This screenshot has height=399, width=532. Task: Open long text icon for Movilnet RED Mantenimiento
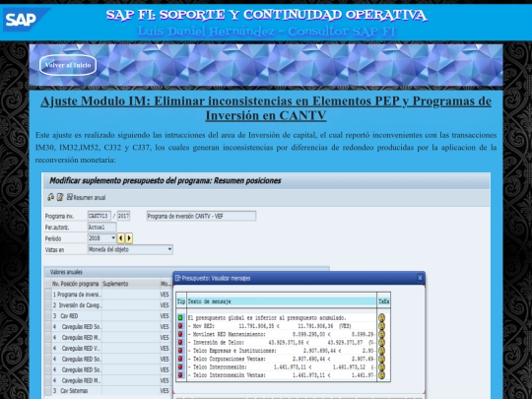click(381, 334)
